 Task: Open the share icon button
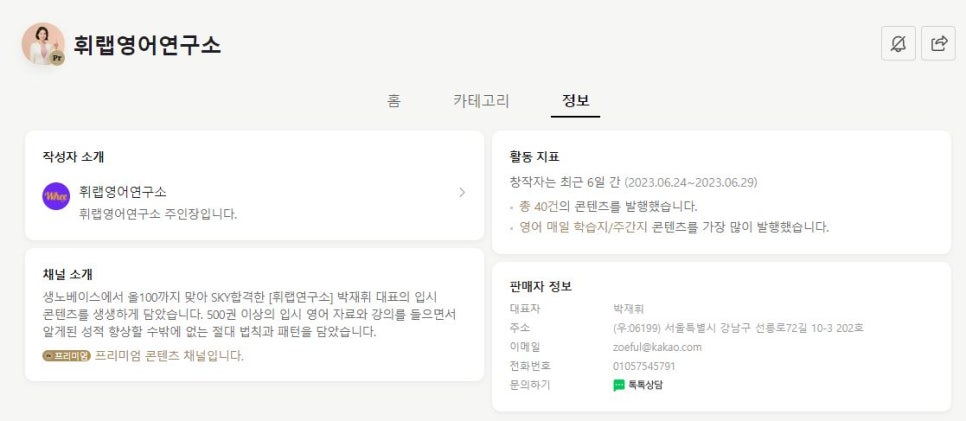(938, 43)
